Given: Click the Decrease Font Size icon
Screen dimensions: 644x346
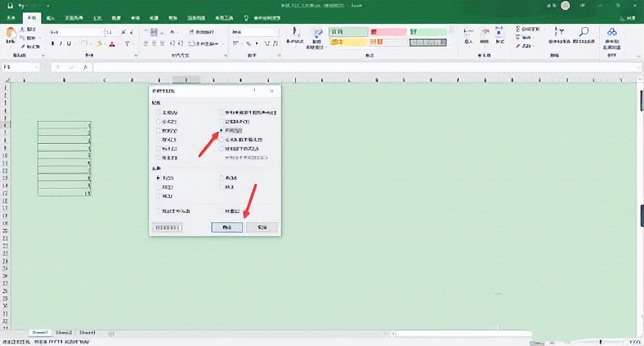Looking at the screenshot, I should 132,32.
